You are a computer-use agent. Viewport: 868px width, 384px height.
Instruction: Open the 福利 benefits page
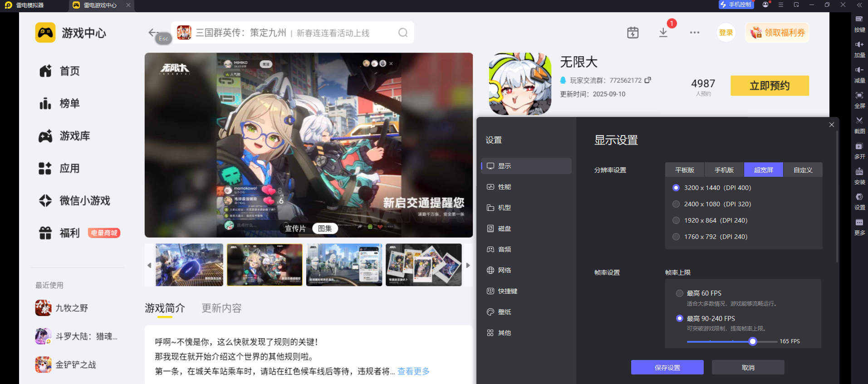[59, 233]
